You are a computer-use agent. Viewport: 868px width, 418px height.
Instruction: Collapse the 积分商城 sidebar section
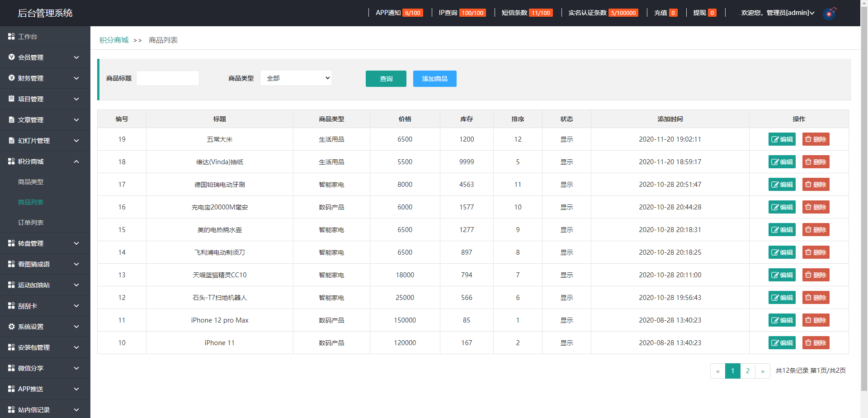point(45,161)
